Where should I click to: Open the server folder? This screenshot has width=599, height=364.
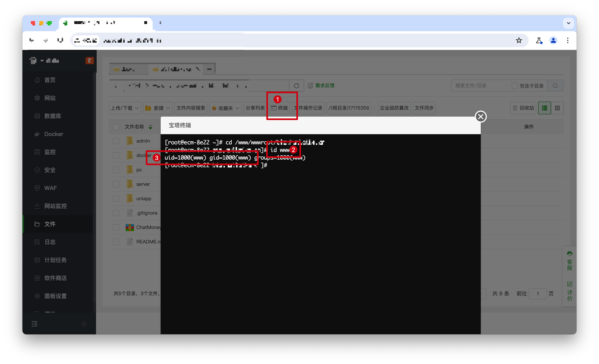pos(143,184)
